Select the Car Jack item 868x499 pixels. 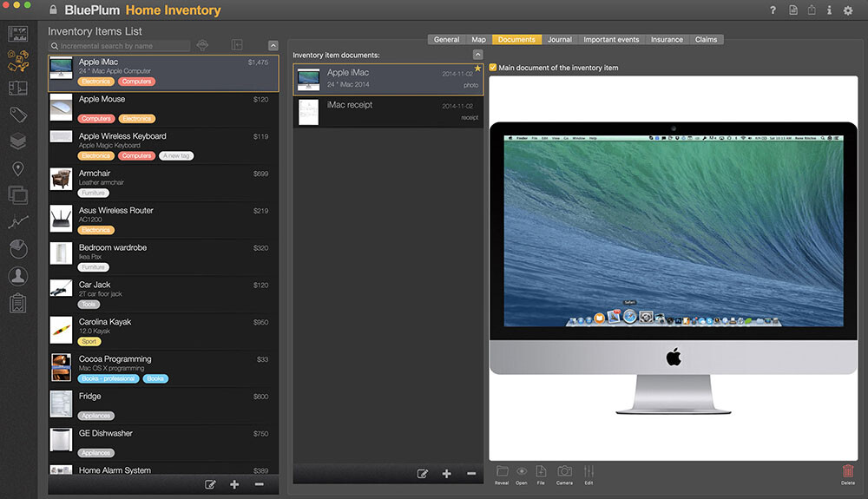point(163,293)
